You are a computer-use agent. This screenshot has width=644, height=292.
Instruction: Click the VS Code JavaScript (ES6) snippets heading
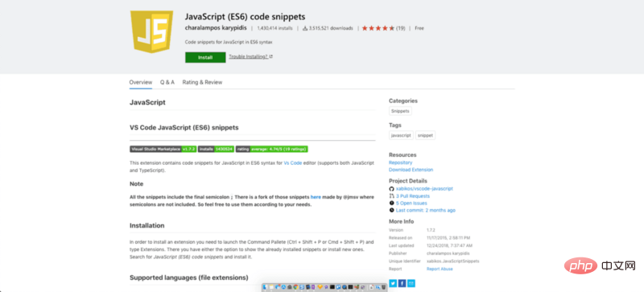[184, 128]
